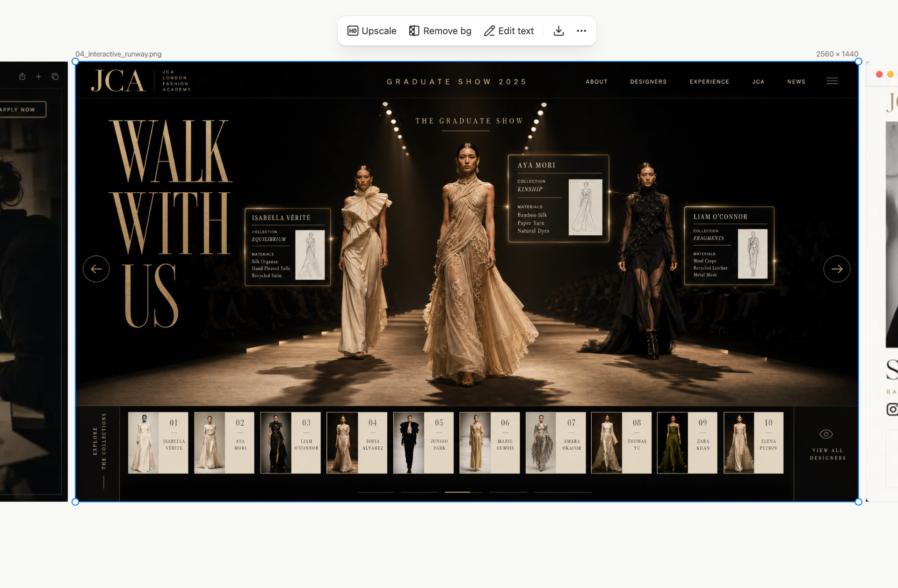Click the Upscale HD button
The height and width of the screenshot is (588, 898).
tap(372, 31)
